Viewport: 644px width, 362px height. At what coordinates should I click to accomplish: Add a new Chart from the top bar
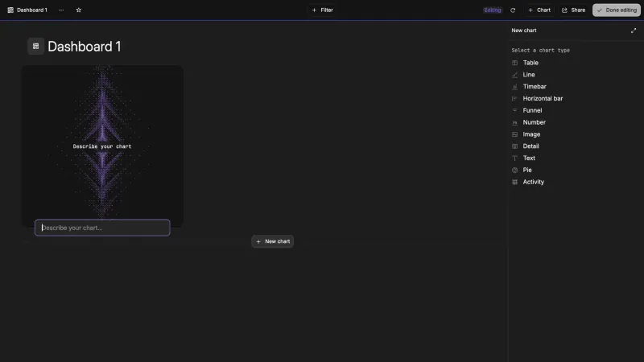539,10
